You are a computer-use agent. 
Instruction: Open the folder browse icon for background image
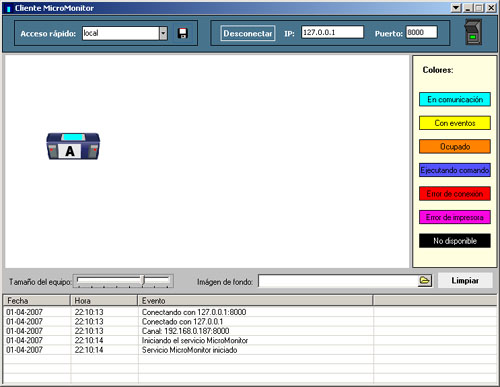[425, 281]
